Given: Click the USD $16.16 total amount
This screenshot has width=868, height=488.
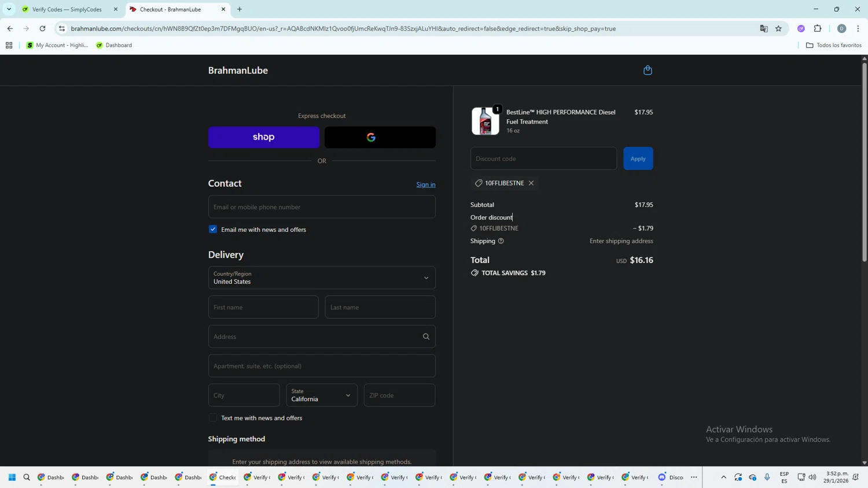Looking at the screenshot, I should coord(634,260).
